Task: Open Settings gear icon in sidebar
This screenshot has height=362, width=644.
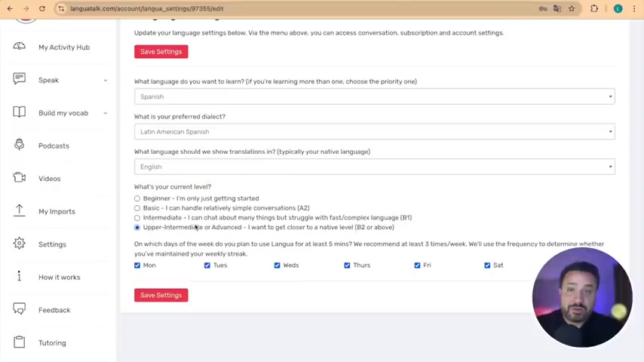Action: 20,244
